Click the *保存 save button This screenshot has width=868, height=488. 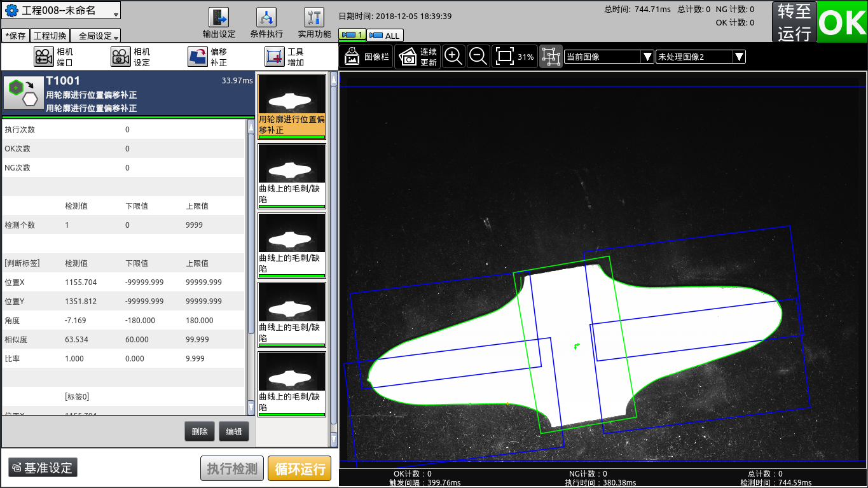point(15,36)
